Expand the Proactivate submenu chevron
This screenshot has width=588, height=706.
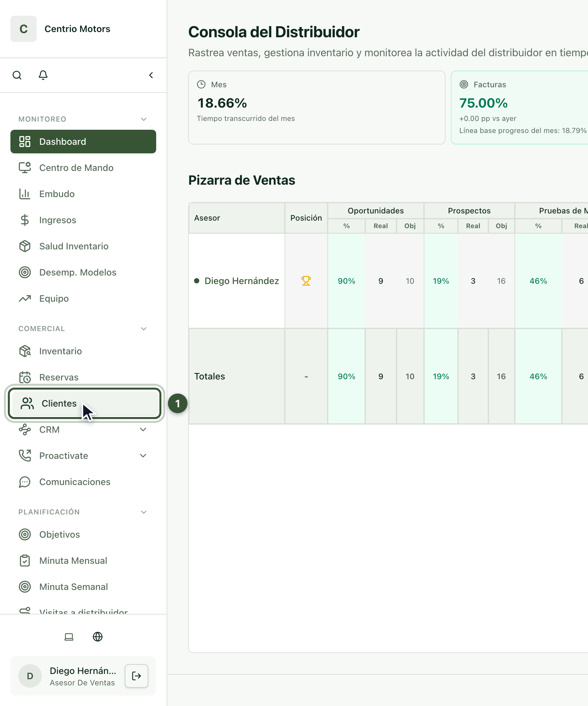coord(143,456)
